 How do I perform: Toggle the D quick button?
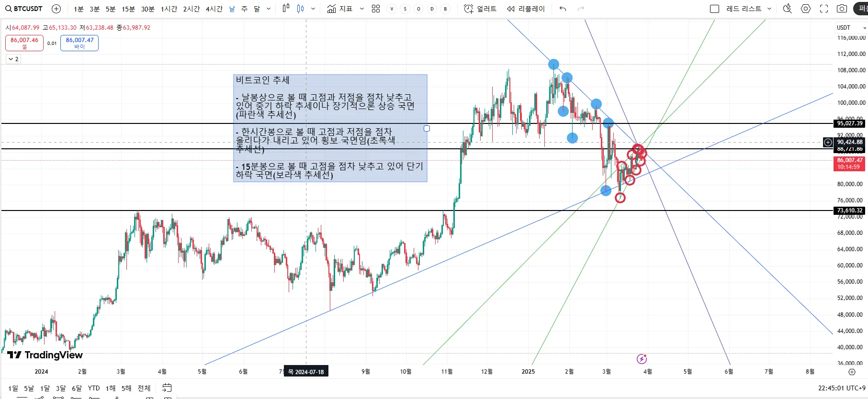click(432, 9)
